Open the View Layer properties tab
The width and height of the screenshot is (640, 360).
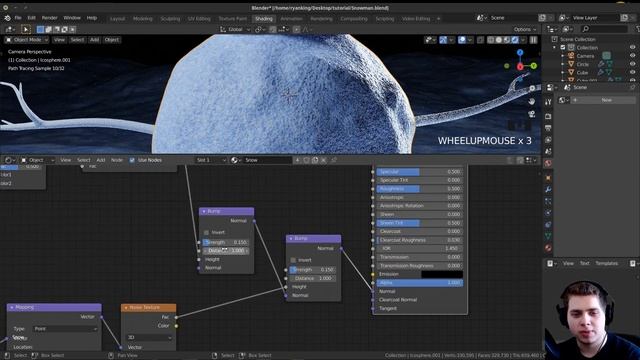(548, 140)
